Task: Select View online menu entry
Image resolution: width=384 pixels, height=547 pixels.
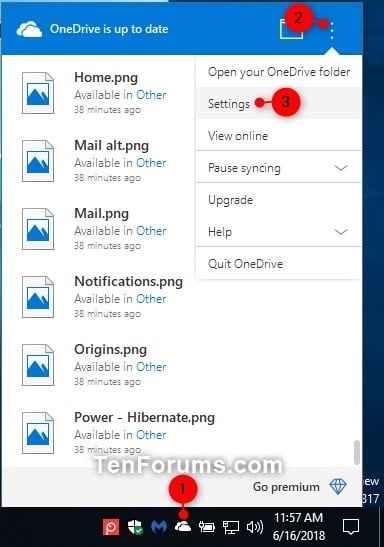Action: pyautogui.click(x=279, y=135)
